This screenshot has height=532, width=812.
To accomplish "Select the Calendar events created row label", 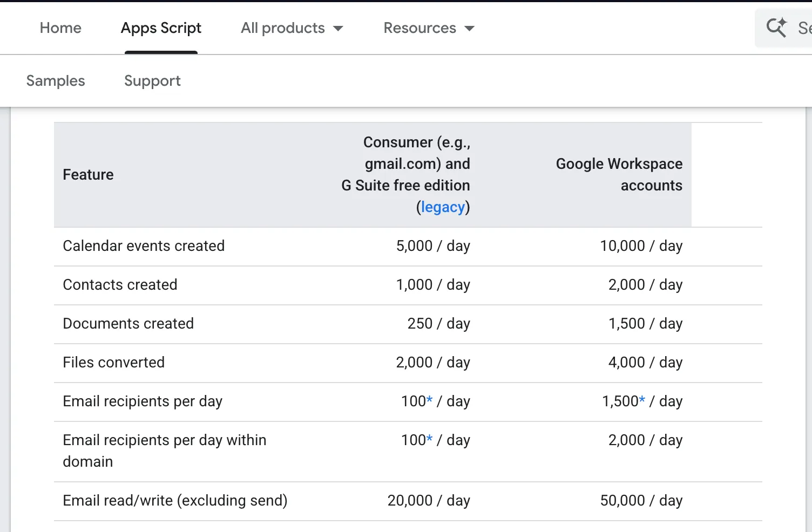I will coord(144,246).
